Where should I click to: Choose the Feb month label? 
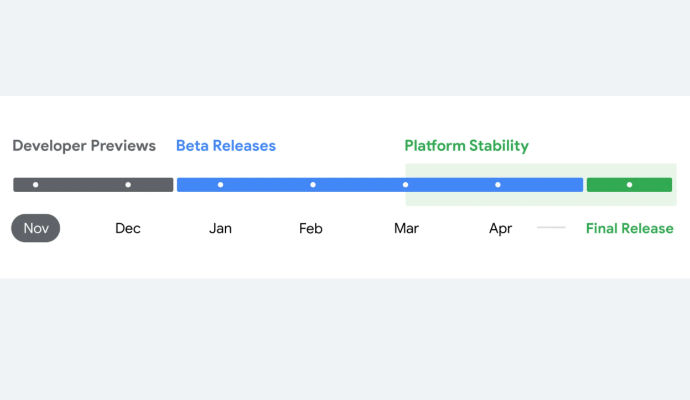tap(311, 228)
